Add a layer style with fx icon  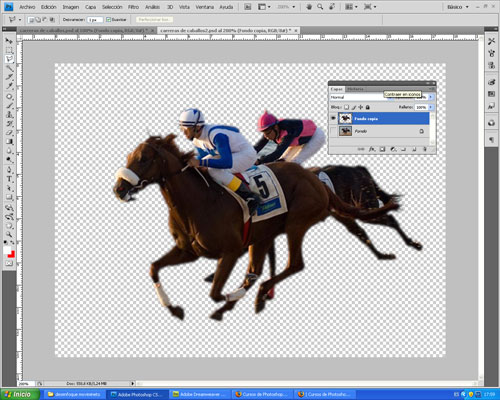(372, 149)
